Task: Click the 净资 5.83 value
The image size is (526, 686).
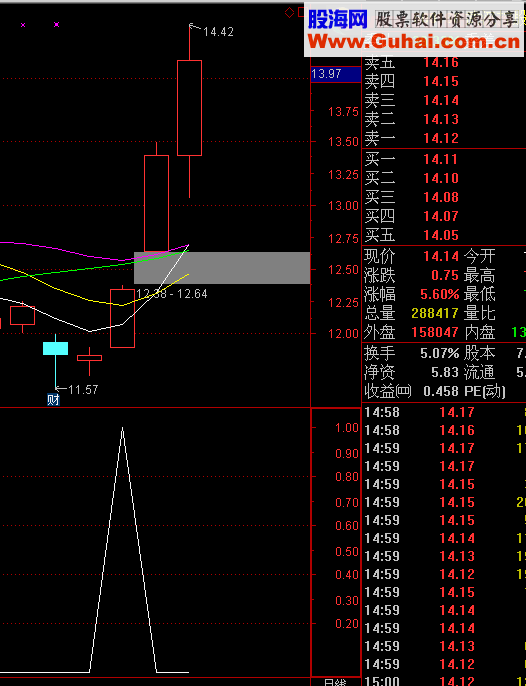Action: coord(445,372)
